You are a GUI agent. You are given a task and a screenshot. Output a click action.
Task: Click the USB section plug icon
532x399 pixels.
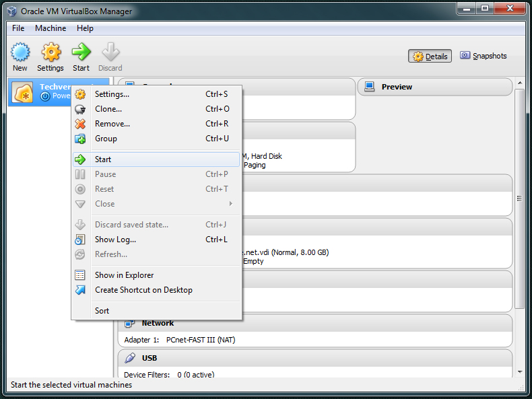click(x=130, y=358)
